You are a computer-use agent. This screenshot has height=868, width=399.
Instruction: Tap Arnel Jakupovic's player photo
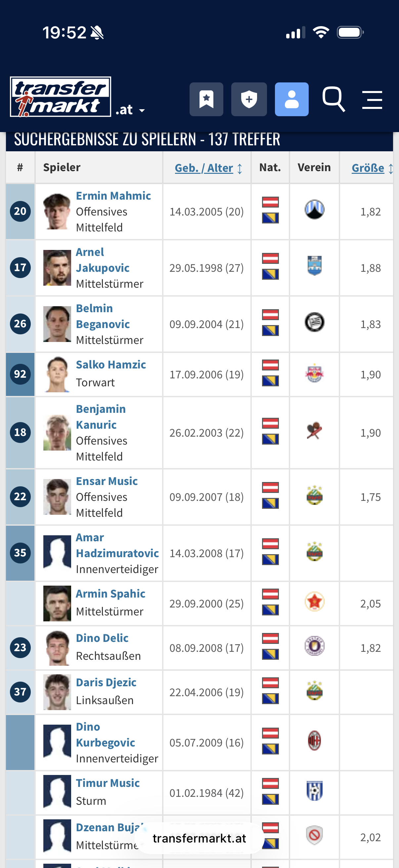click(57, 268)
